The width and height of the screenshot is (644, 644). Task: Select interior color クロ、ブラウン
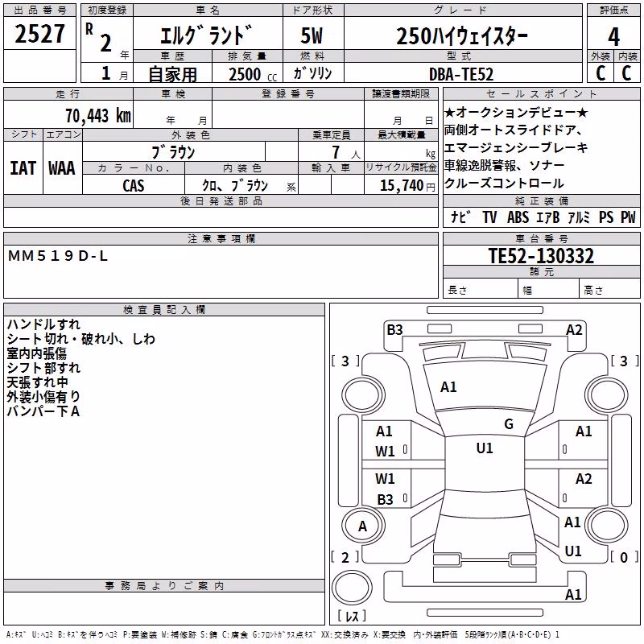pyautogui.click(x=234, y=186)
